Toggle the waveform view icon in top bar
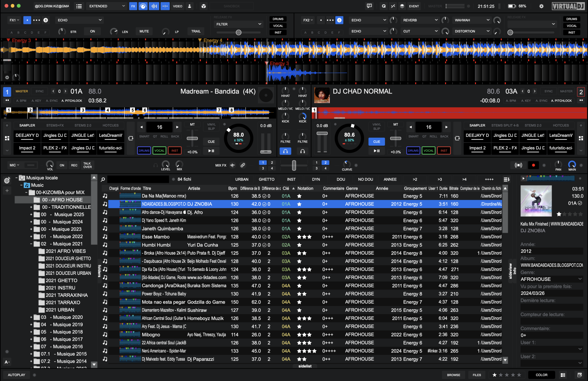Viewport: 588px width, 381px height. pyautogui.click(x=154, y=6)
